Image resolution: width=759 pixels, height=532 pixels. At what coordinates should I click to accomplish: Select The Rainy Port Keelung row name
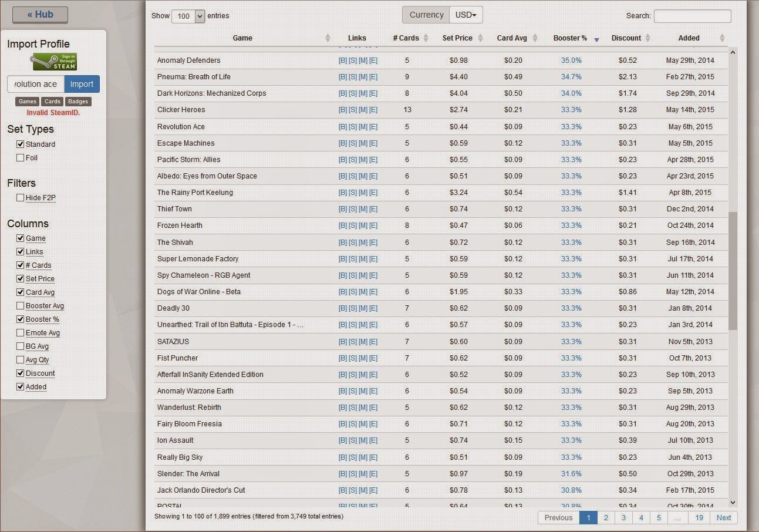coord(195,193)
